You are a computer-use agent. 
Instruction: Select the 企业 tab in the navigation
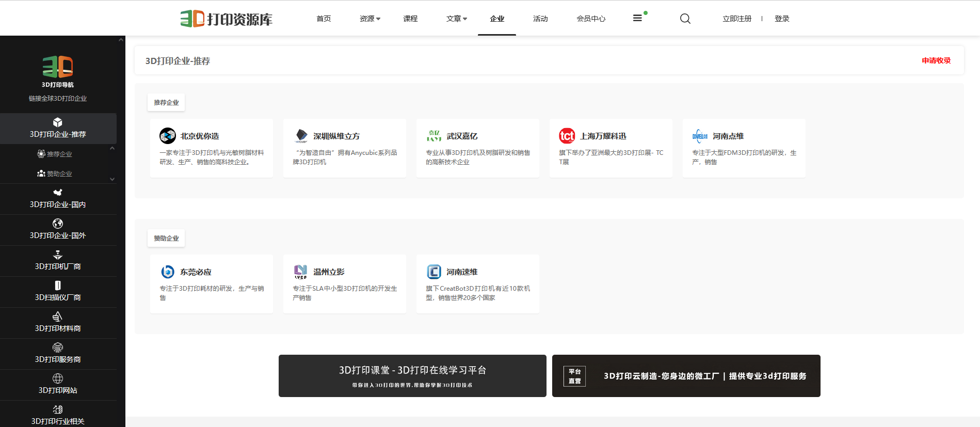497,19
